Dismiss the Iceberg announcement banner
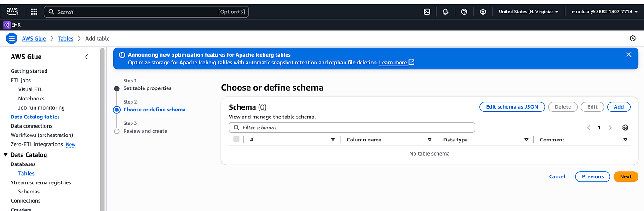 tap(629, 54)
